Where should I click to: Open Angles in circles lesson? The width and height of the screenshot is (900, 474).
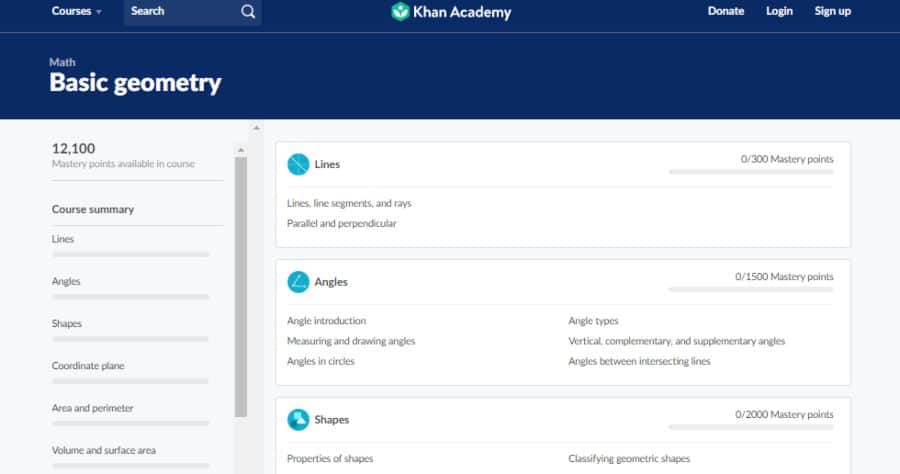(x=321, y=361)
